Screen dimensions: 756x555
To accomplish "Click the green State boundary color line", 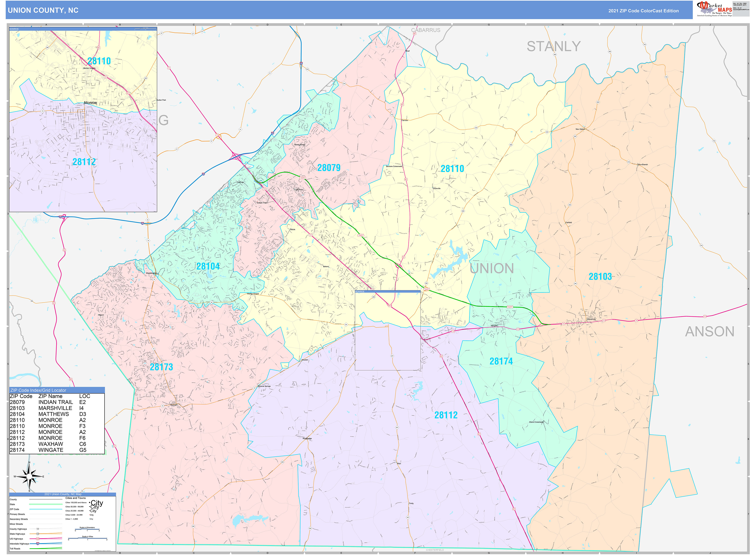I will pyautogui.click(x=46, y=504).
